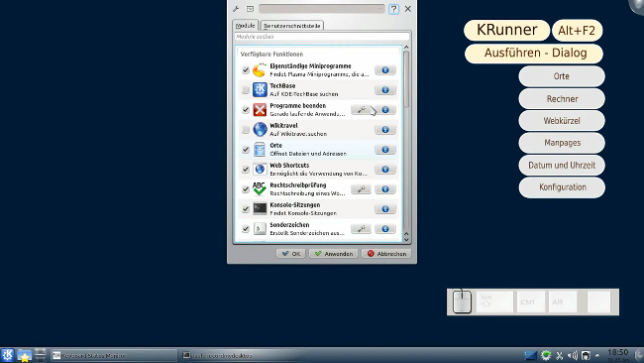This screenshot has height=363, width=644.
Task: Click the Konfiguration pill button
Action: [562, 187]
